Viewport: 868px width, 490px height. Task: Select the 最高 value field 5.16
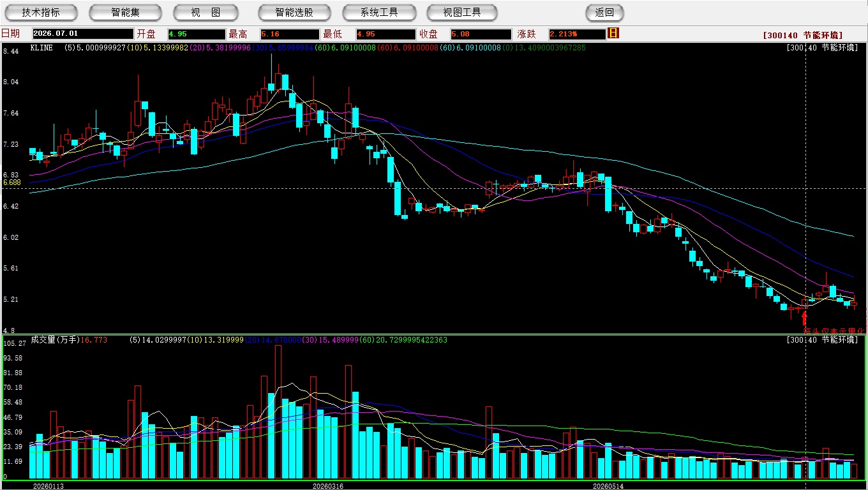(289, 34)
